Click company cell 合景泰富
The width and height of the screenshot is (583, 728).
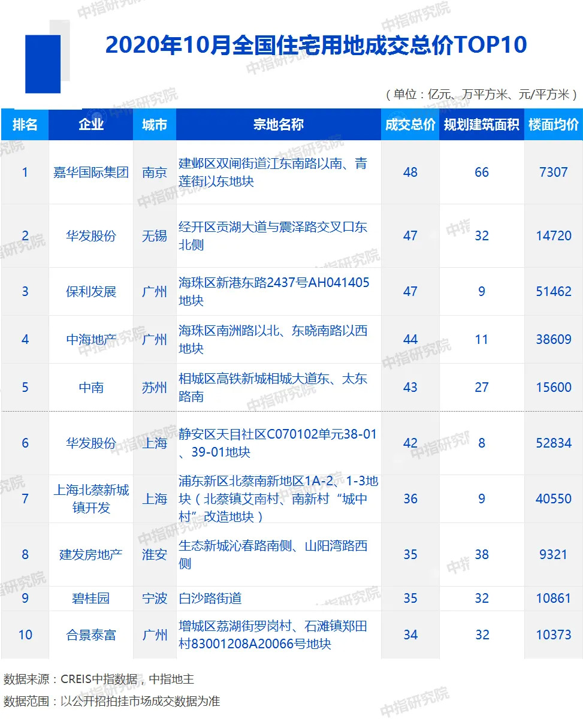coord(91,635)
